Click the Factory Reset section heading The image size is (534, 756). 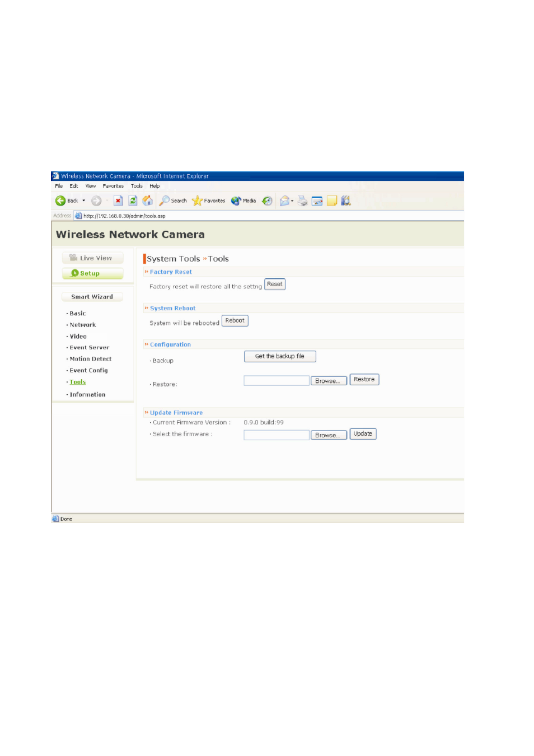pos(171,272)
